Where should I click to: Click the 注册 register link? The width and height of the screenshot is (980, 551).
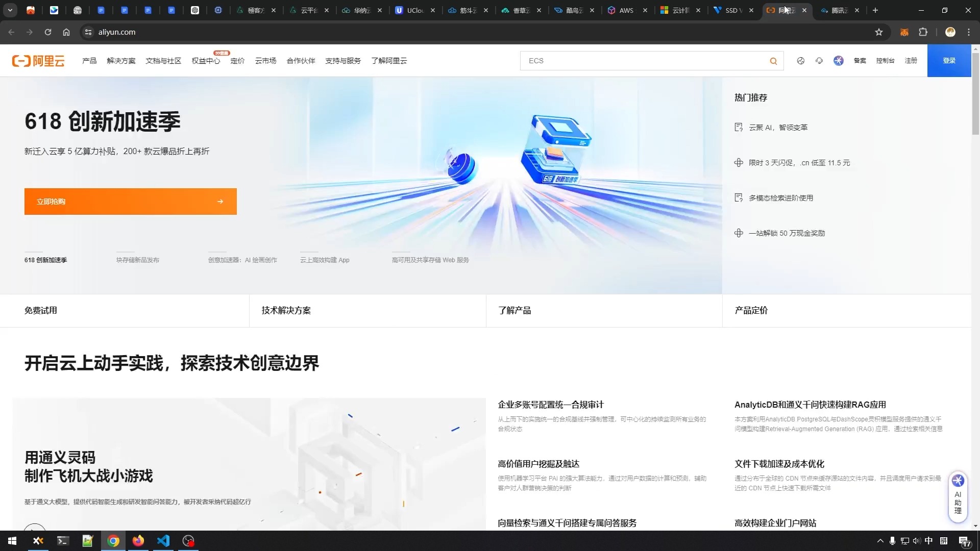click(x=911, y=61)
